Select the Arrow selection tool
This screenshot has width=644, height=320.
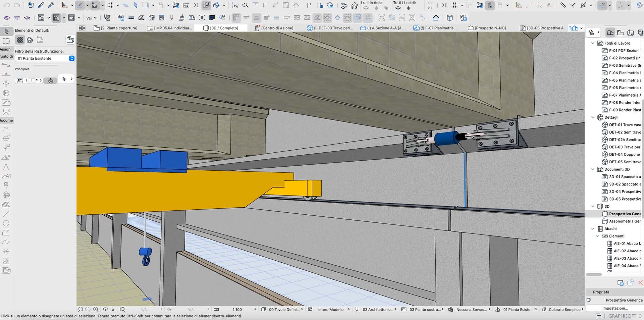pos(6,31)
